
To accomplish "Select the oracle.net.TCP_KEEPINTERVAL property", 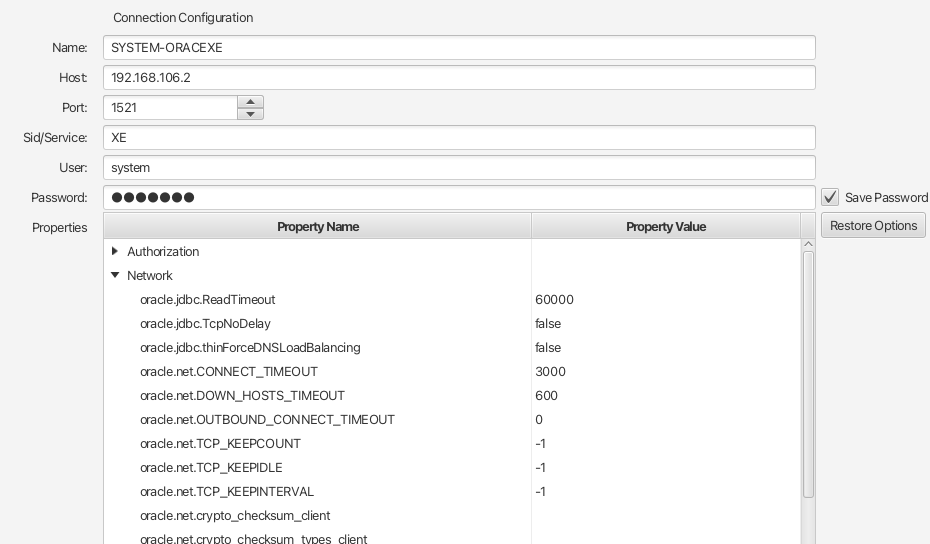I will pos(227,492).
